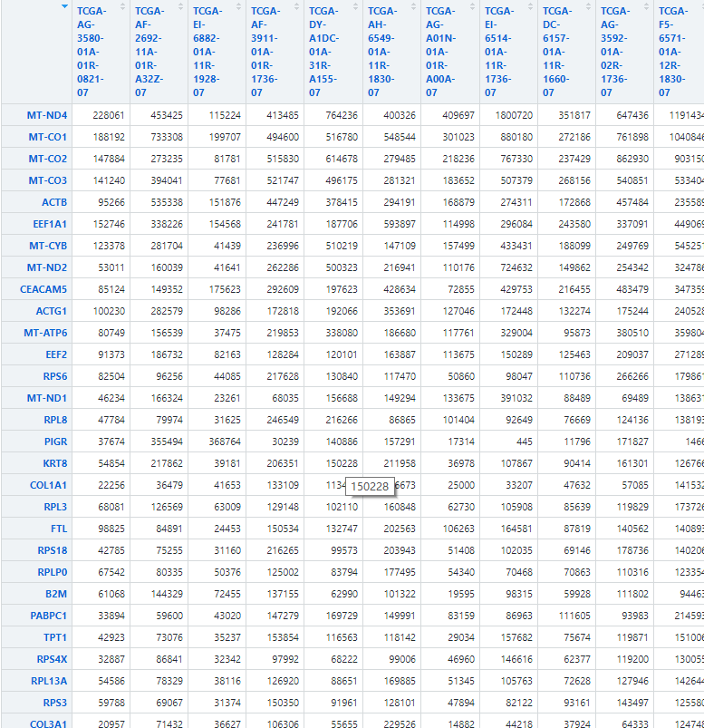
Task: Open the MT-CO3 gene link
Action: (48, 180)
